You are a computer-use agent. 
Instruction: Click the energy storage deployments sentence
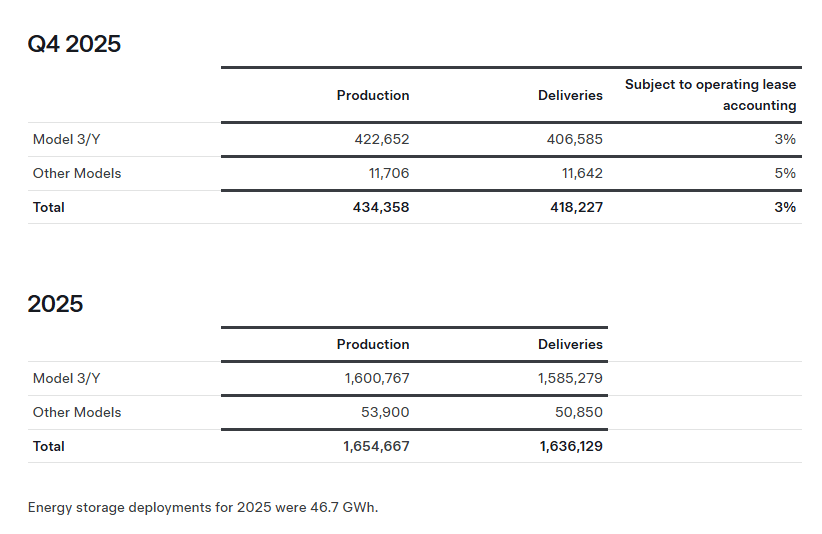pyautogui.click(x=203, y=508)
